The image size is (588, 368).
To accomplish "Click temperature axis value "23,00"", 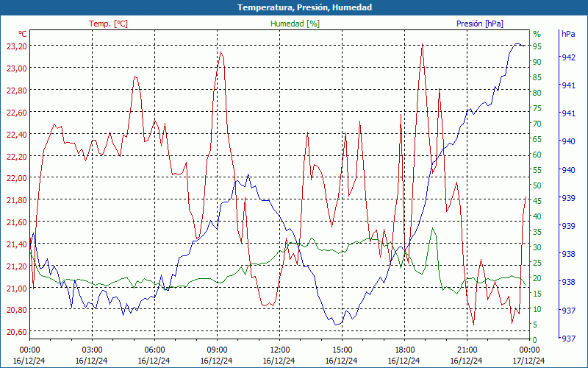I will [x=16, y=68].
